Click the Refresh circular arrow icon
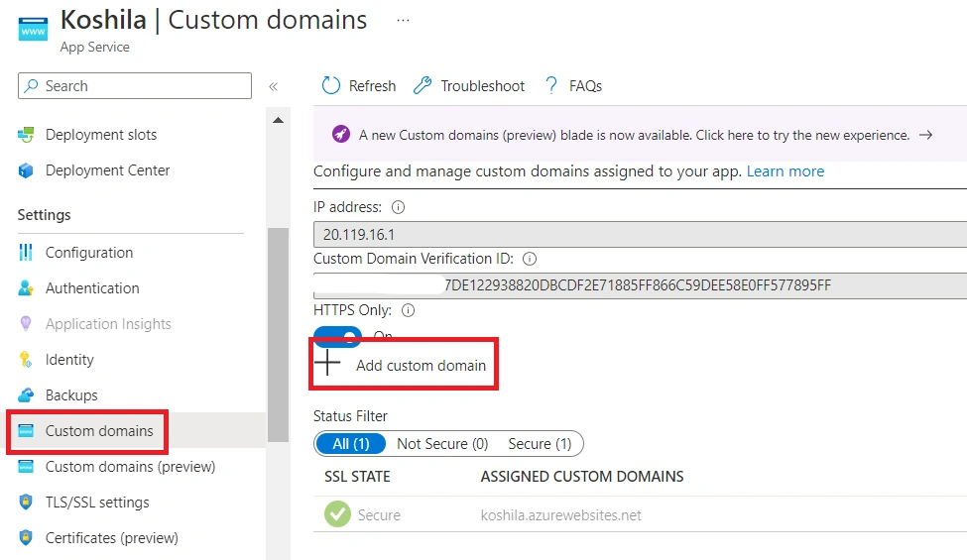 point(330,85)
